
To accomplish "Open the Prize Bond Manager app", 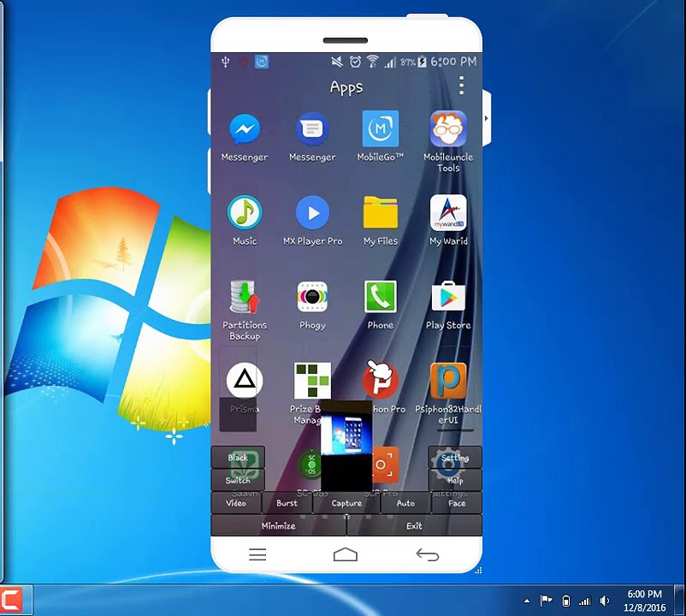I will [312, 381].
